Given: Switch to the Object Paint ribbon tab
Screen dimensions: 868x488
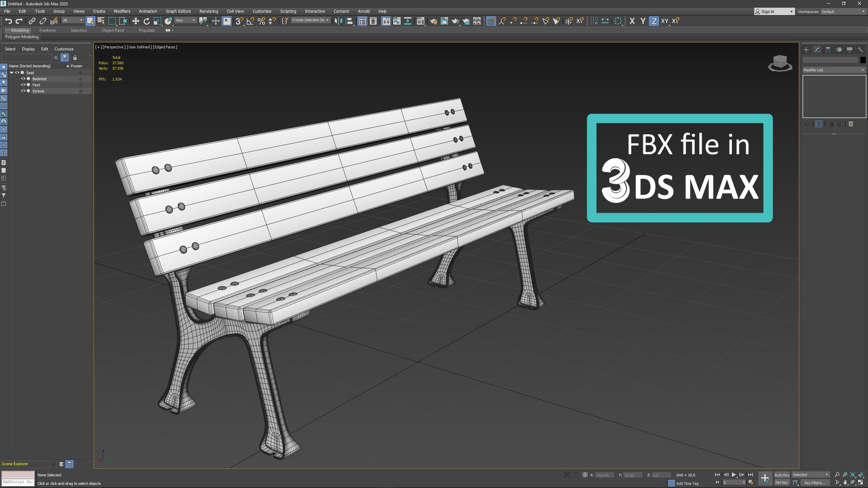Looking at the screenshot, I should pyautogui.click(x=113, y=30).
